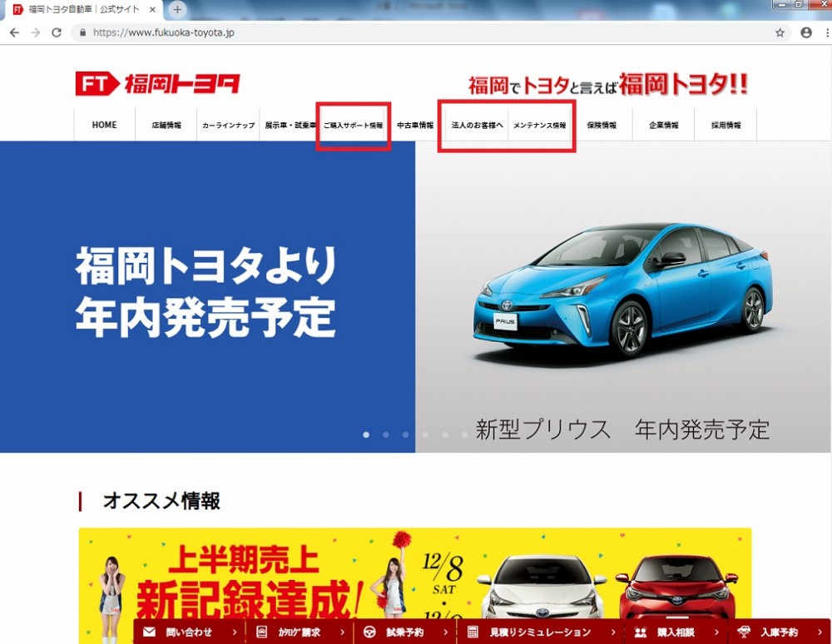This screenshot has height=644, width=832.
Task: Open the 店舗情報 menu item
Action: coord(166,125)
